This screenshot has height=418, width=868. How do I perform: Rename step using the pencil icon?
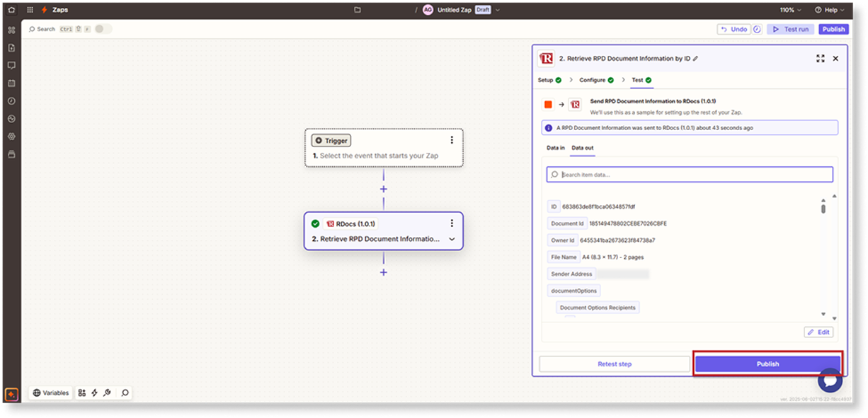coord(695,59)
